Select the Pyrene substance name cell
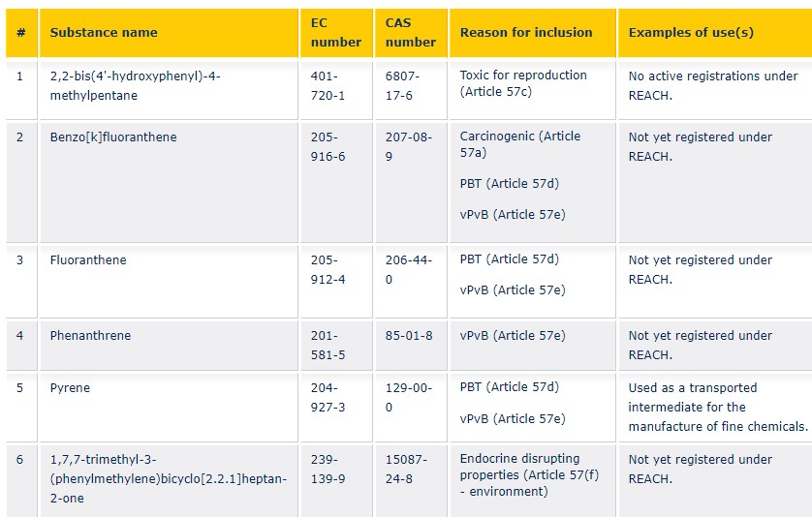 [x=70, y=388]
